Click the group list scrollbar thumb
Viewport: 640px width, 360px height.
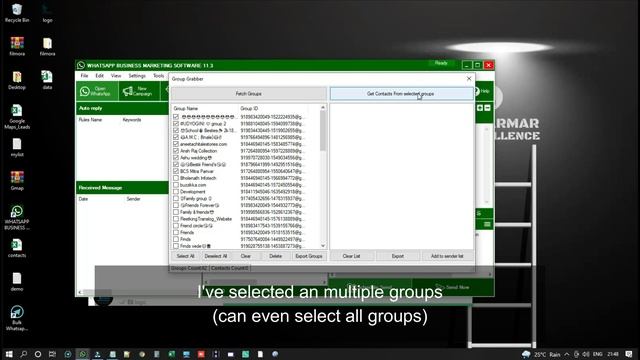[x=323, y=131]
